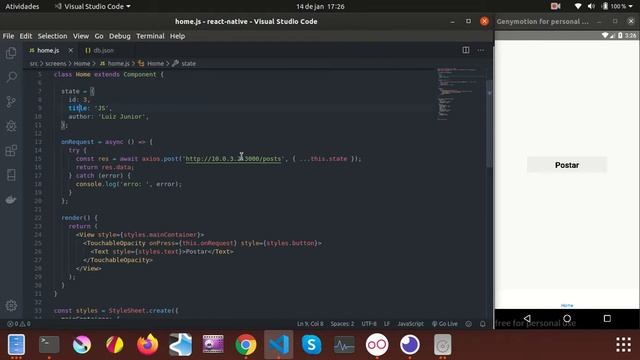
Task: Click the 'screens' breadcrumb segment
Action: tap(56, 64)
